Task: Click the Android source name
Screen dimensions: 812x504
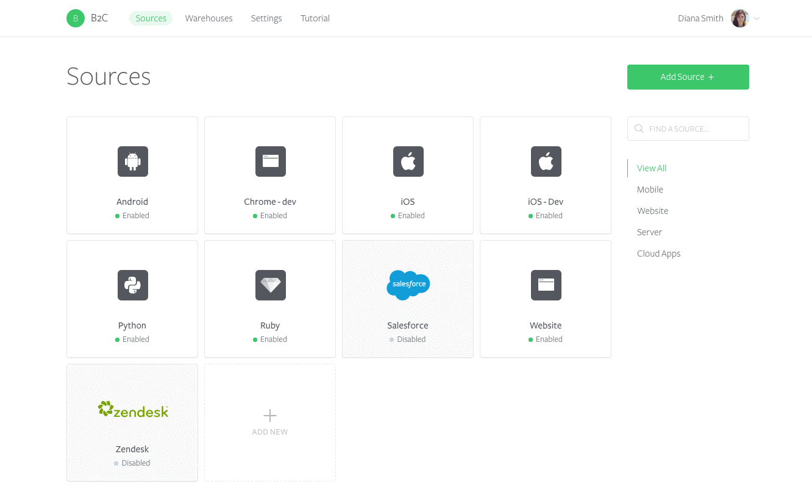Action: (x=132, y=202)
